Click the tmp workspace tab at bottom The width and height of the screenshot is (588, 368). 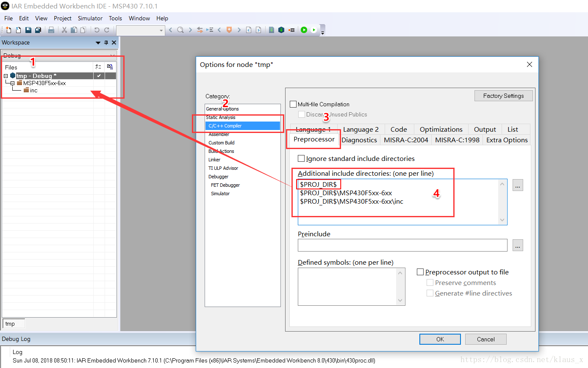click(x=14, y=324)
